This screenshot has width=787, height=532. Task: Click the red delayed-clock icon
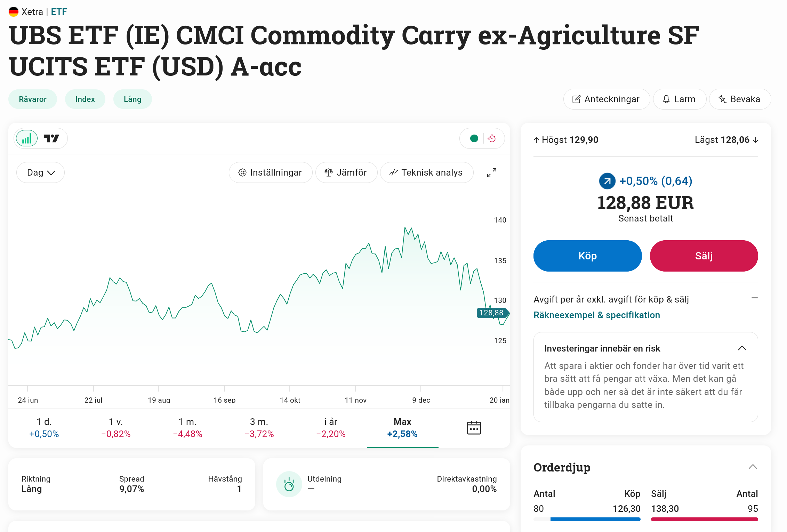(x=492, y=138)
